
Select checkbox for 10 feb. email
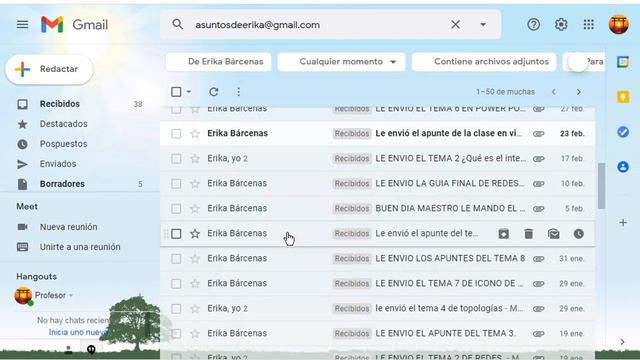tap(176, 184)
